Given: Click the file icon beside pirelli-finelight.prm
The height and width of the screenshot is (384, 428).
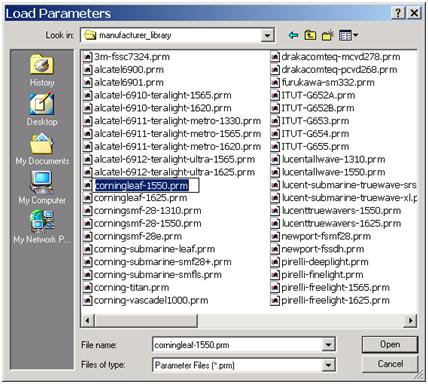Looking at the screenshot, I should [x=275, y=275].
